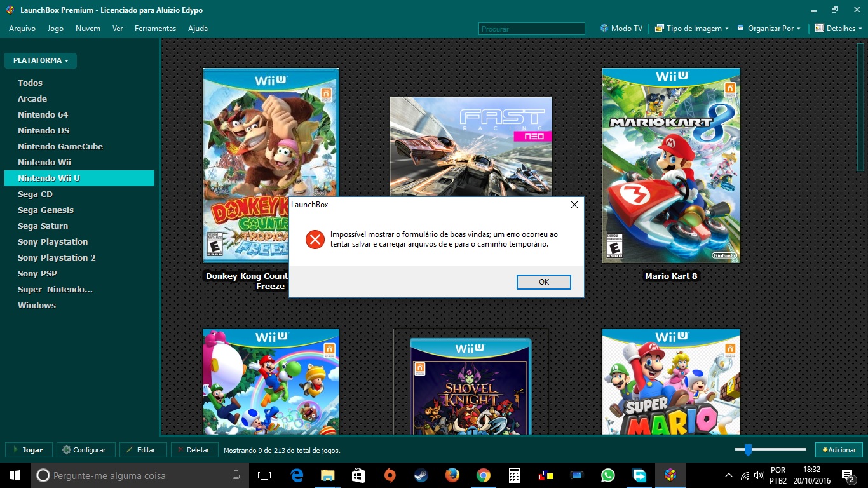Click the Editar button
Viewport: 868px width, 488px height.
point(143,450)
